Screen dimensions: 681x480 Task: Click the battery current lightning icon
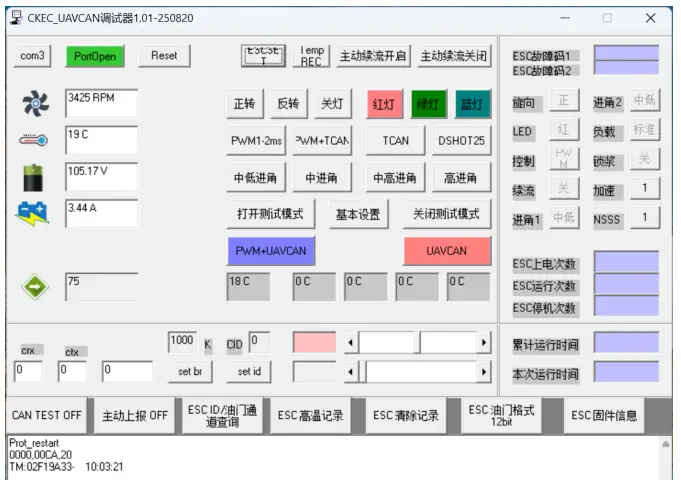pyautogui.click(x=33, y=212)
